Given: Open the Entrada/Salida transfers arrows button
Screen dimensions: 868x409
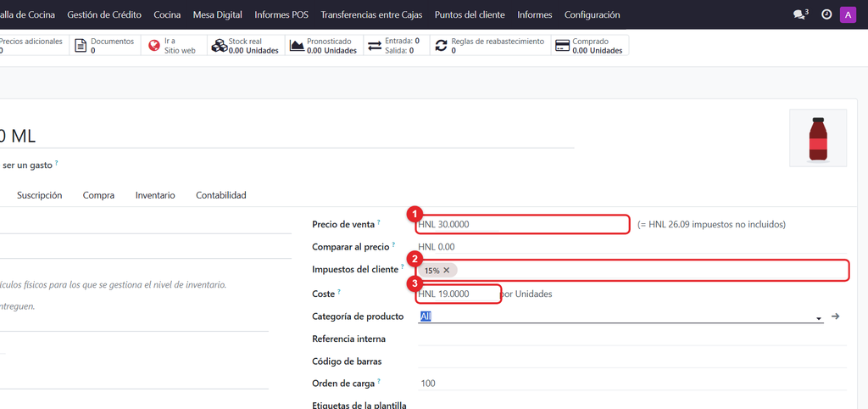Looking at the screenshot, I should point(397,46).
